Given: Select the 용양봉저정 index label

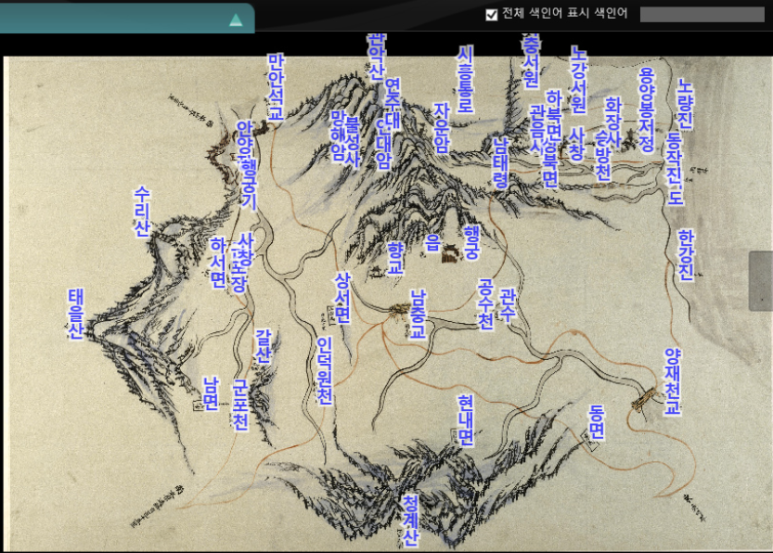Looking at the screenshot, I should (647, 110).
